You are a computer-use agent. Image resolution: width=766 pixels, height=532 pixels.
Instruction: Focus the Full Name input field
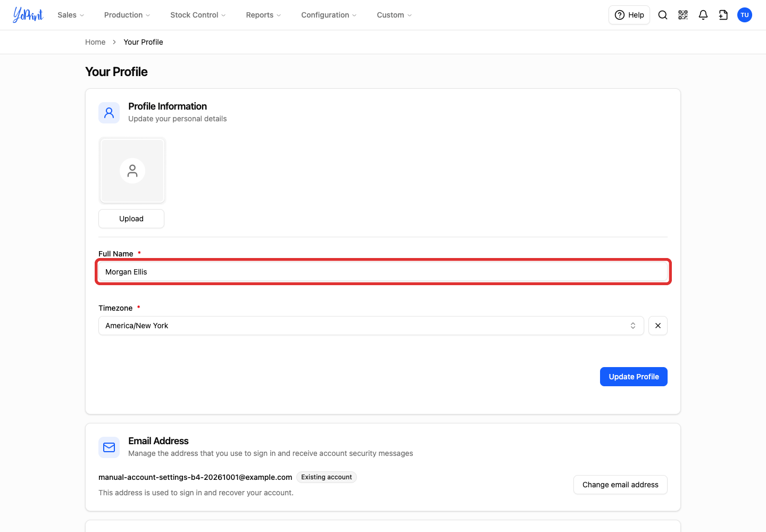[x=383, y=272]
